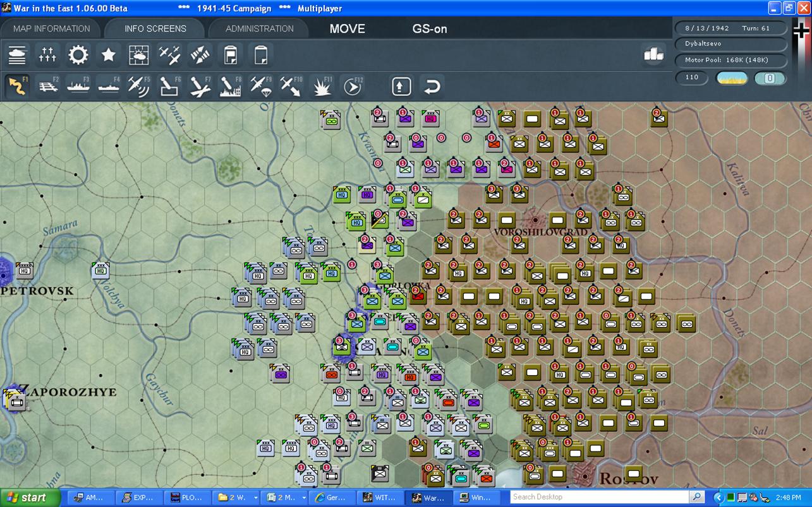Open the losses screen with crosses icon
The width and height of the screenshot is (812, 507).
[48, 56]
